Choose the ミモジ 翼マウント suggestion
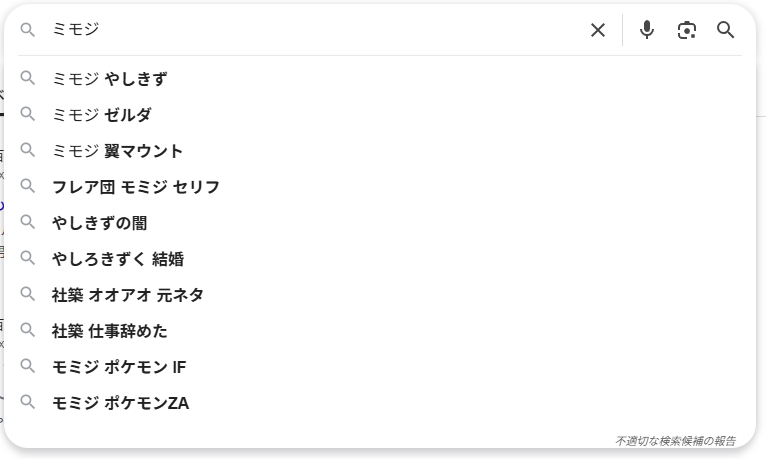This screenshot has width=766, height=459. (x=118, y=151)
